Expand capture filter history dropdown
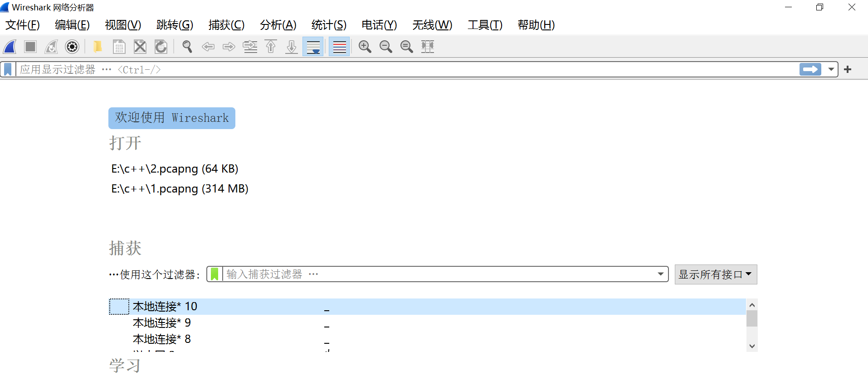 [x=661, y=274]
